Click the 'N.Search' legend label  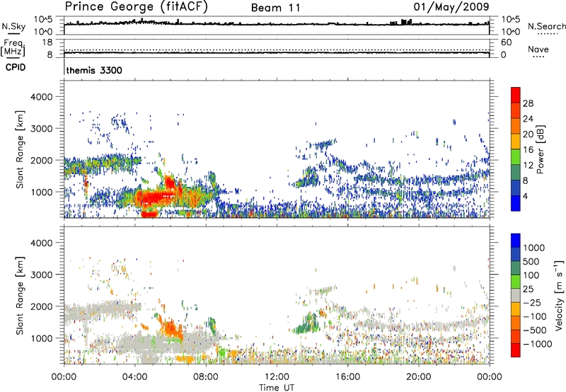pos(547,26)
